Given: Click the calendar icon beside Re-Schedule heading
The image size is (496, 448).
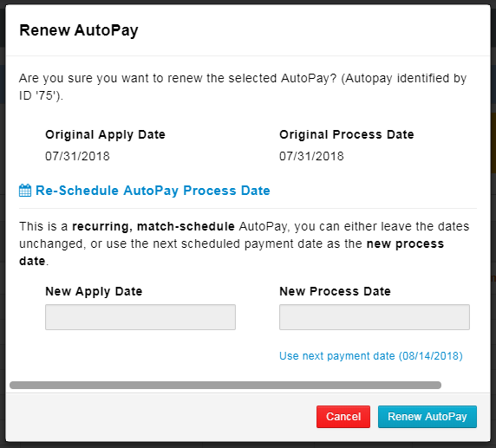Looking at the screenshot, I should pos(25,191).
